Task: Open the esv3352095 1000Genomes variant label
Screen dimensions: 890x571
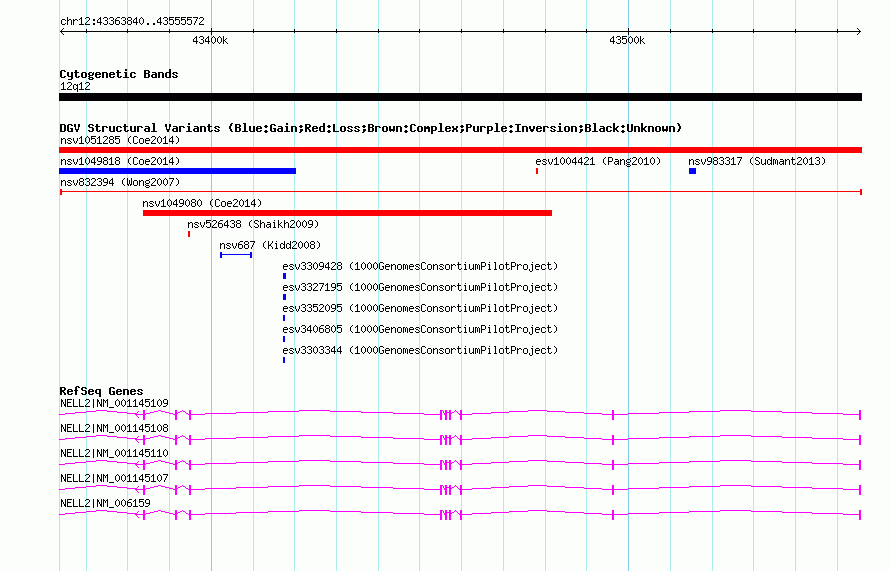Action: tap(420, 308)
